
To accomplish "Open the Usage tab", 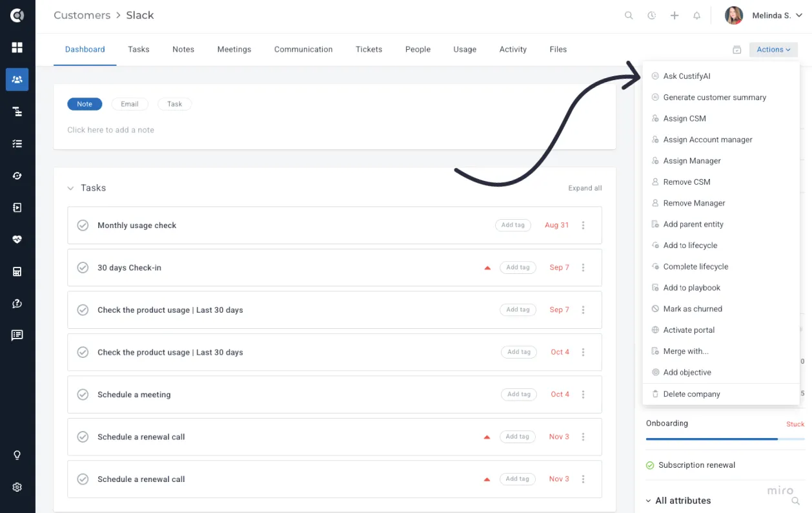I will coord(465,49).
